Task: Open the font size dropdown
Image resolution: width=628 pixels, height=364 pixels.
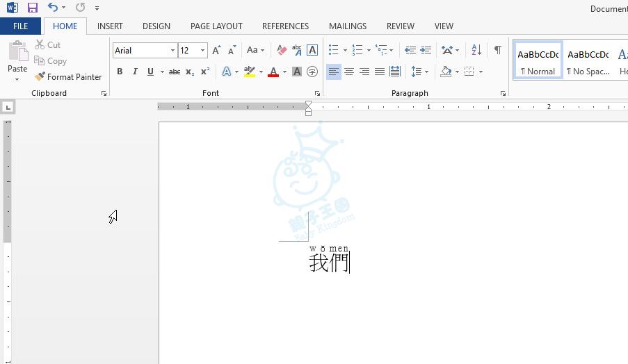Action: click(202, 51)
